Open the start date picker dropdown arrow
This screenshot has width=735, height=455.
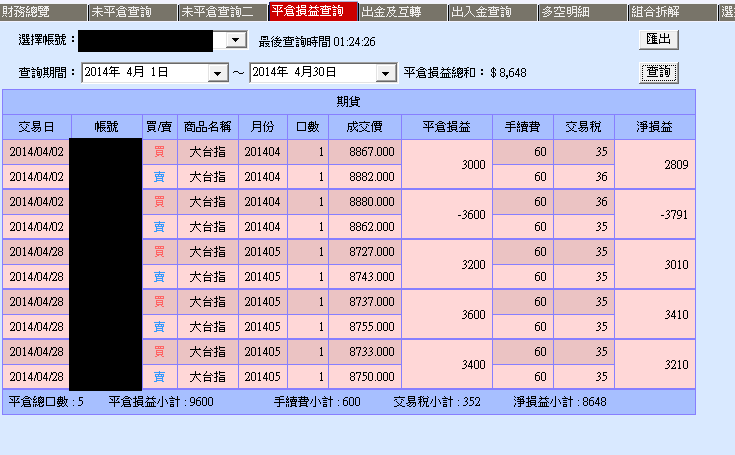(x=218, y=73)
